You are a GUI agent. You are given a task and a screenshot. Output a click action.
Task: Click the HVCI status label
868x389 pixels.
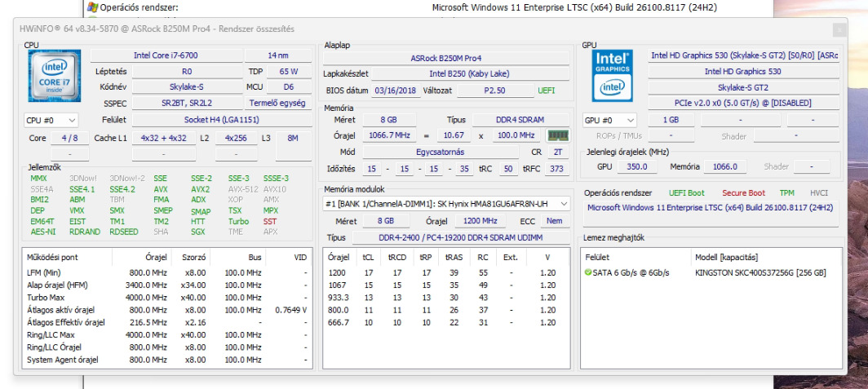pyautogui.click(x=819, y=193)
